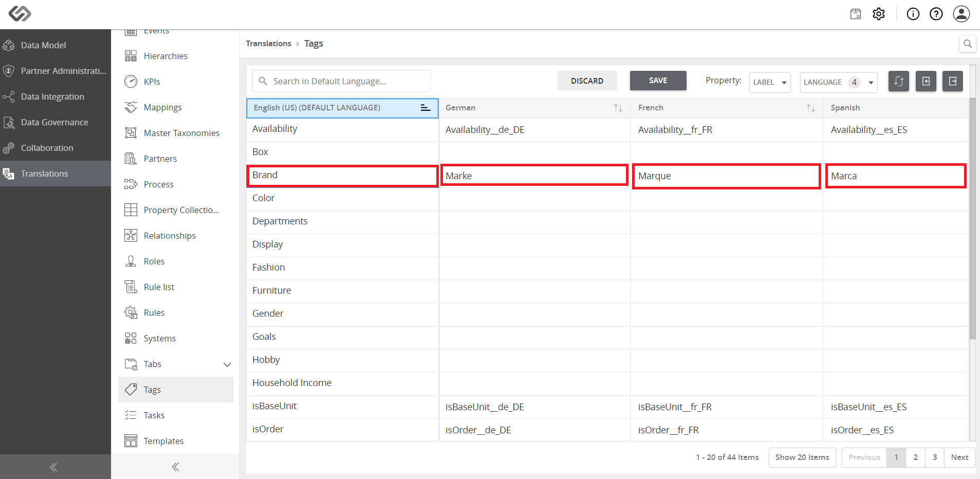The width and height of the screenshot is (980, 479).
Task: Open Master Taxonomies item
Action: coord(176,133)
